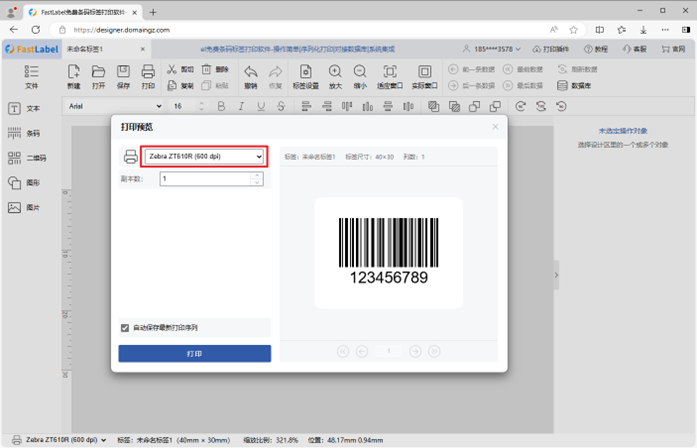The width and height of the screenshot is (697, 448).
Task: Click the 打开 (Open) folder icon
Action: point(98,72)
